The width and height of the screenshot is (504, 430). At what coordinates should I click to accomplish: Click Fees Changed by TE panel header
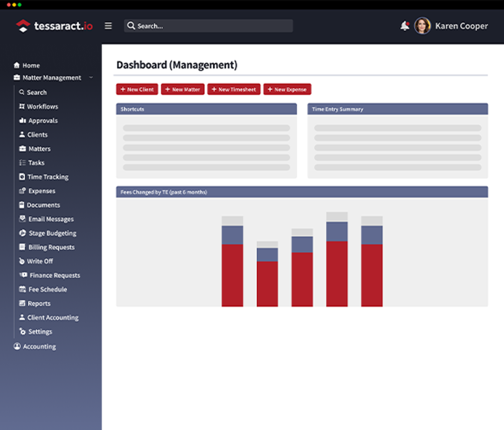[x=302, y=192]
